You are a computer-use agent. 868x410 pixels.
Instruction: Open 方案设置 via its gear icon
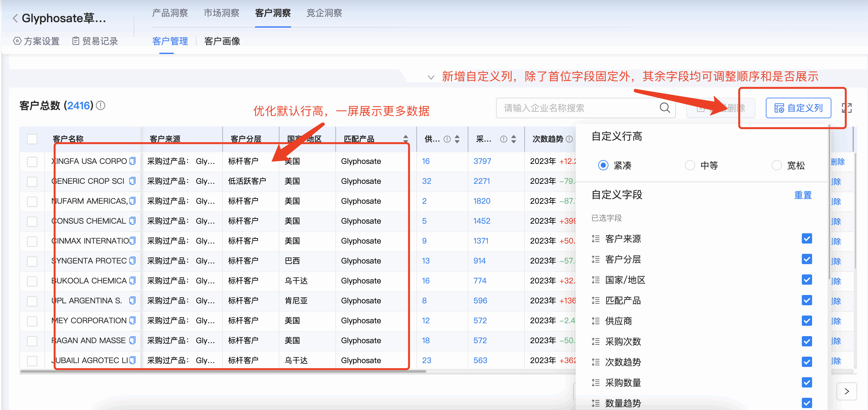click(16, 41)
